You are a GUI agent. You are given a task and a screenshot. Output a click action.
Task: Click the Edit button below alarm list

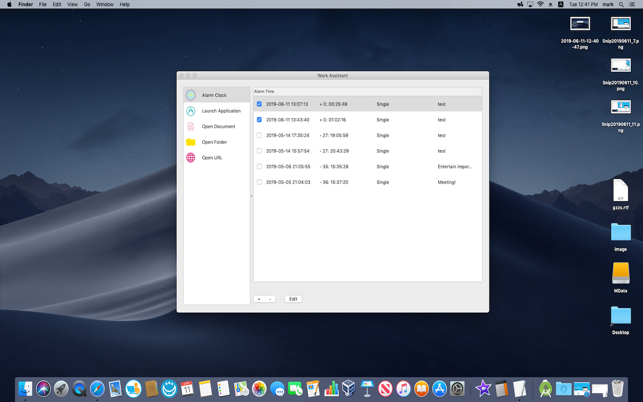[293, 299]
